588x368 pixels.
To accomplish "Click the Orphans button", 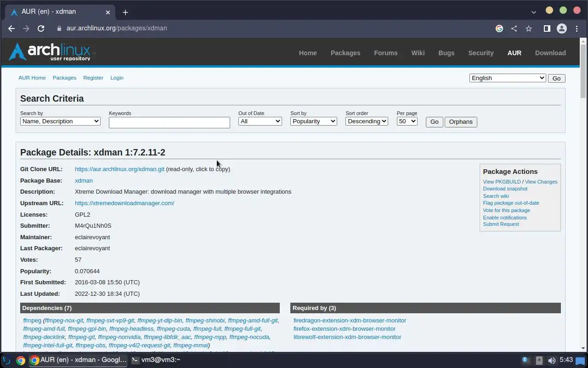I will (x=461, y=122).
